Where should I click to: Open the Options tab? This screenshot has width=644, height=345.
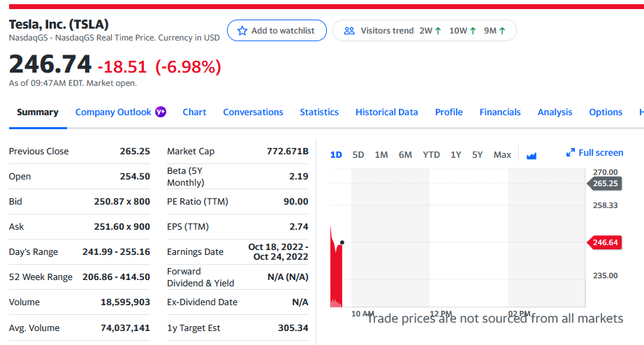(x=606, y=112)
